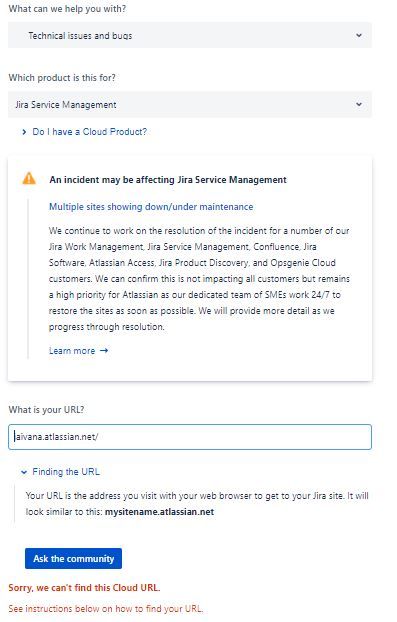Focus the URL input containing aivana.atlassian.net/
The height and width of the screenshot is (622, 397).
(190, 437)
